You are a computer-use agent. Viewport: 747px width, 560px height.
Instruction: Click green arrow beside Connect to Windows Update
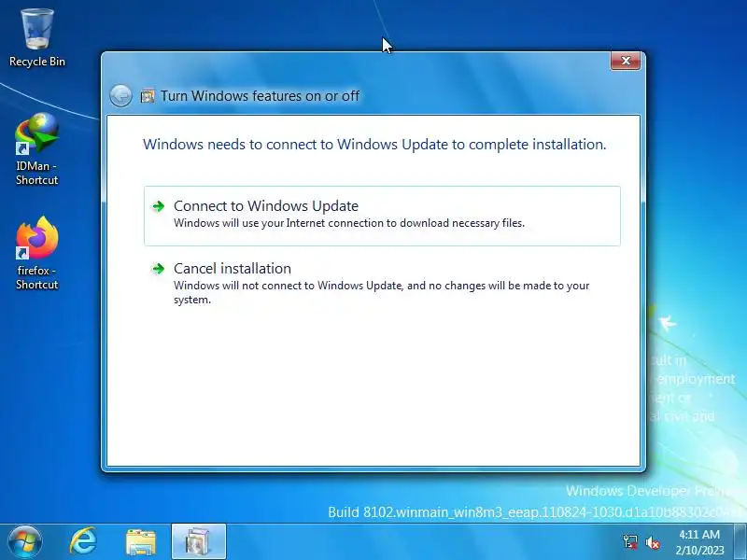(158, 206)
